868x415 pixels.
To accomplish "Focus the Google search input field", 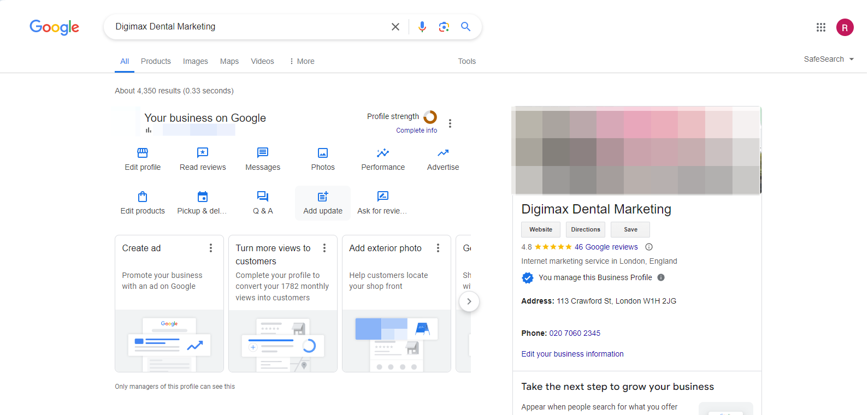I will click(x=249, y=27).
